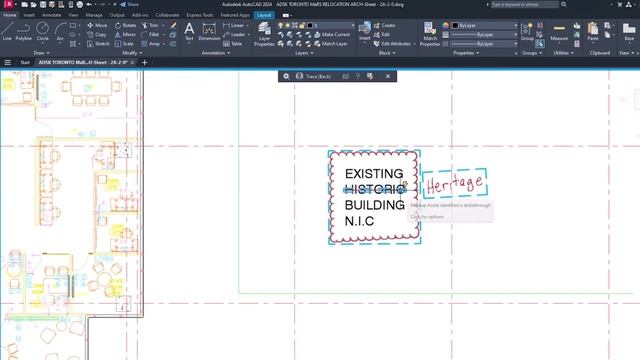Click Match Properties tool
The width and height of the screenshot is (640, 360).
(x=430, y=34)
